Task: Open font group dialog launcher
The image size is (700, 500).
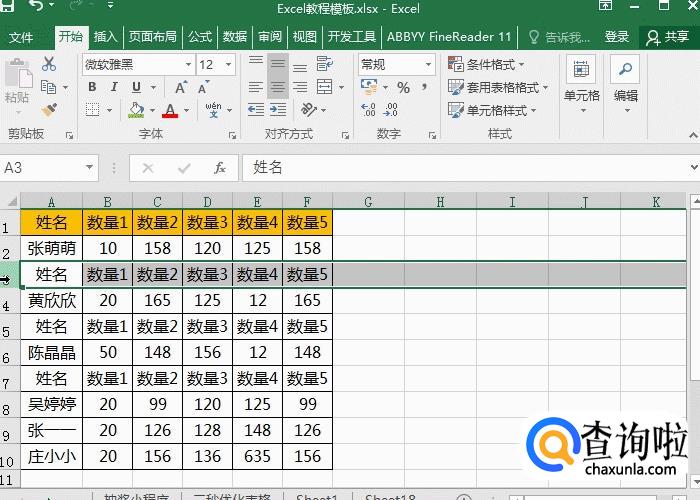Action: (233, 135)
